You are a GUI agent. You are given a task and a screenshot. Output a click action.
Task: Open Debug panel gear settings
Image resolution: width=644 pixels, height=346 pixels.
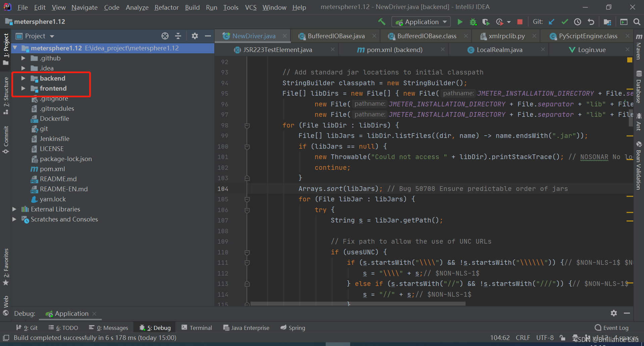pos(614,313)
